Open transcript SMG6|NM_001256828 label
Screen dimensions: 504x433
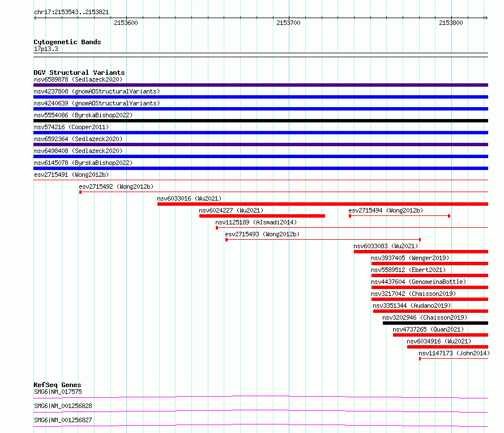coord(63,406)
